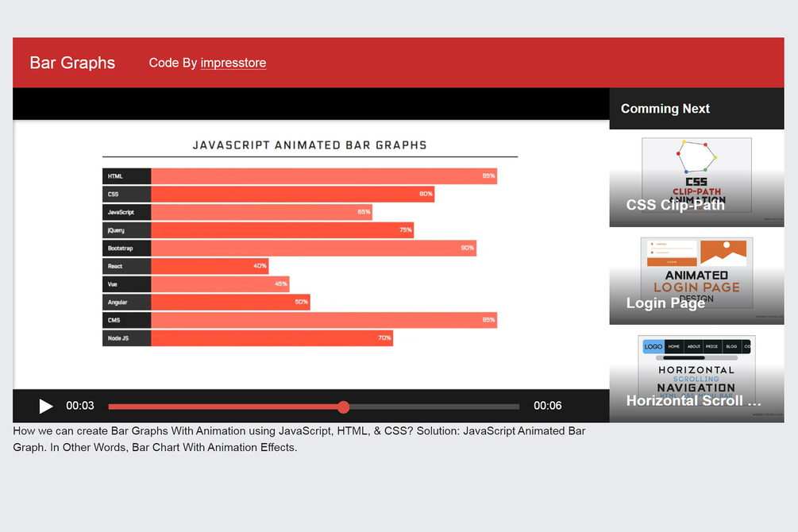798x532 pixels.
Task: Open the Horizontal Scroll video thumbnail
Action: click(x=696, y=374)
